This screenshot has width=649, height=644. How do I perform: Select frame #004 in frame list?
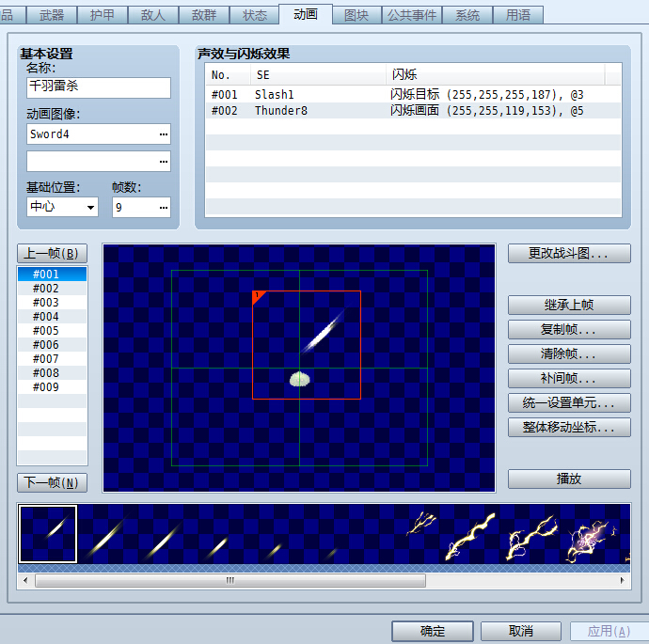(x=52, y=317)
